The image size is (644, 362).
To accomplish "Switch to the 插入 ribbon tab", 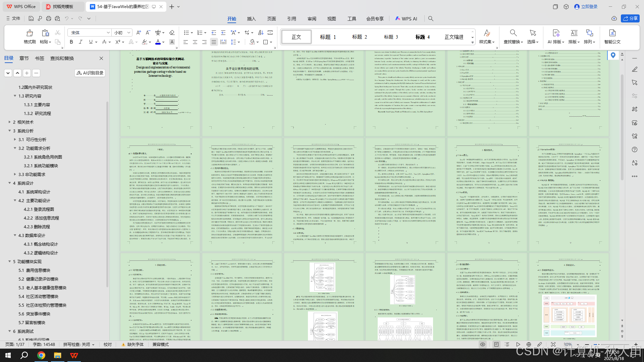I will tap(251, 19).
